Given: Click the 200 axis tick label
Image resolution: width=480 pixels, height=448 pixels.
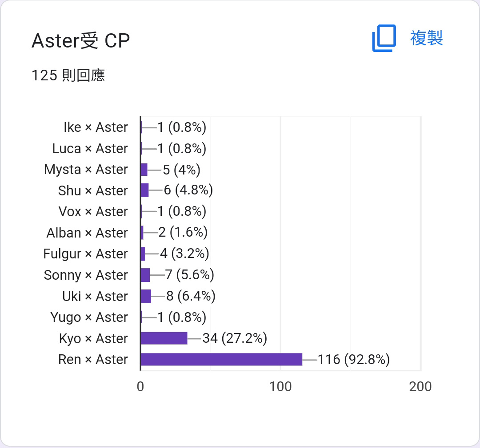Looking at the screenshot, I should coord(420,387).
